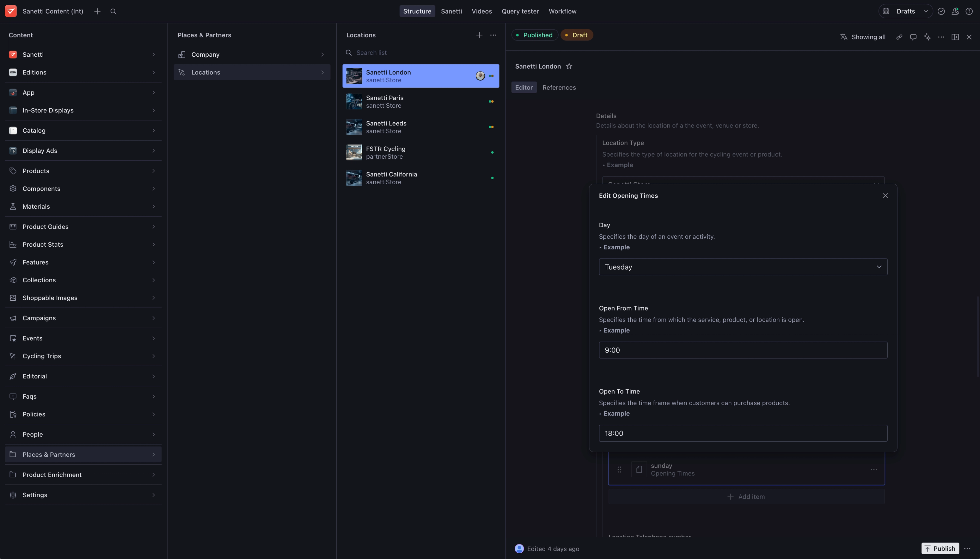Add a new location with plus icon
The height and width of the screenshot is (559, 980).
(479, 35)
